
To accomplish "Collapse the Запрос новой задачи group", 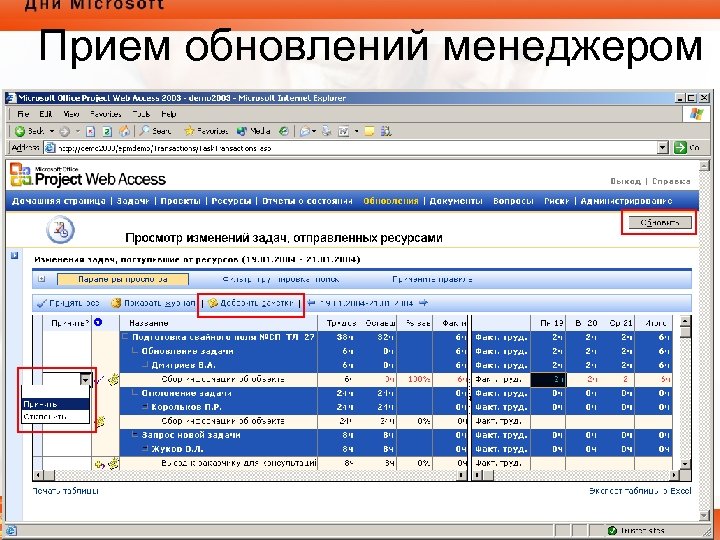I will 135,434.
